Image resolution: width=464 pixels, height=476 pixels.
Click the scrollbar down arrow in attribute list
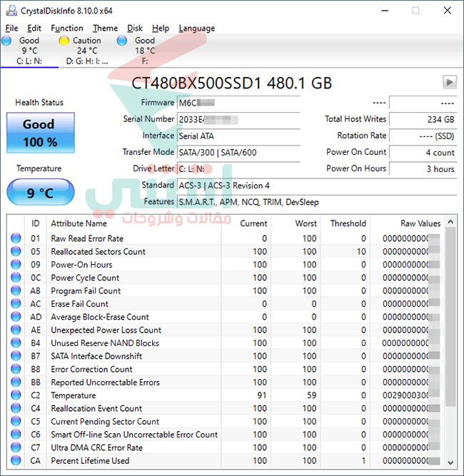tap(450, 462)
